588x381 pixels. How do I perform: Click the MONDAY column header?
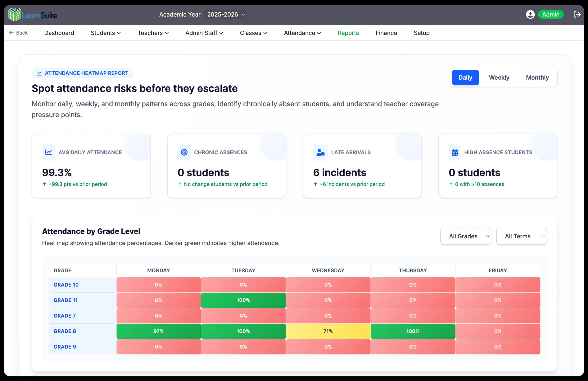[158, 270]
